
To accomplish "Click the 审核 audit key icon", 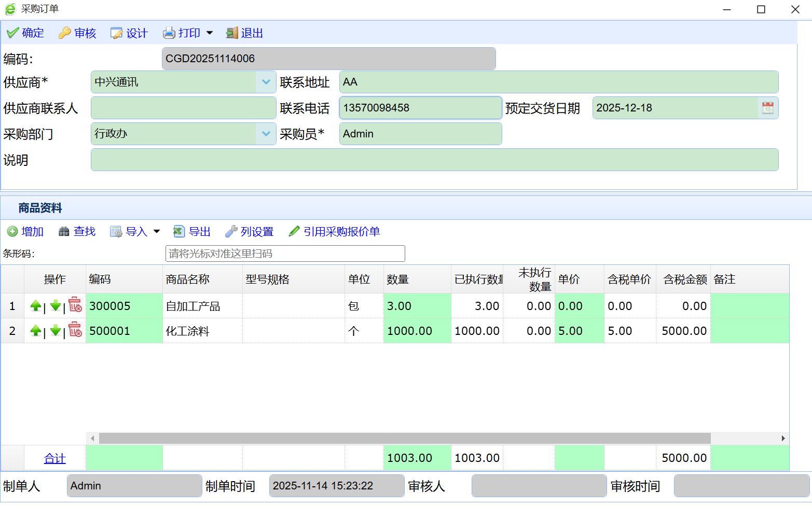I will point(65,33).
